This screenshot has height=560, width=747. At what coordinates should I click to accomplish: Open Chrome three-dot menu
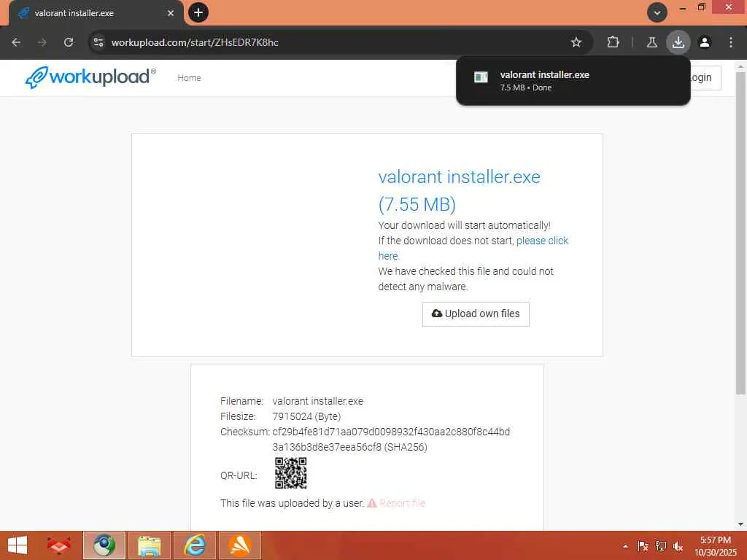(731, 42)
